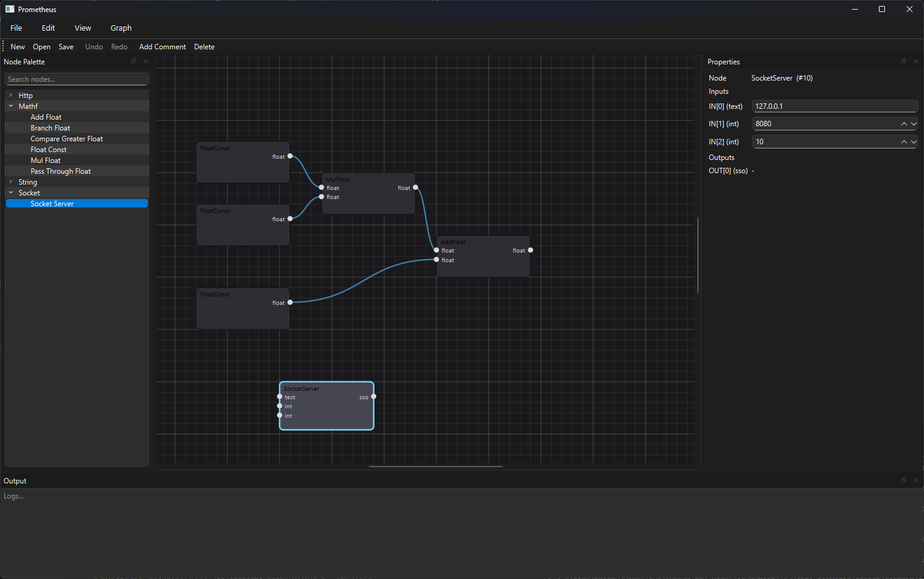The image size is (924, 579).
Task: Click the Output logs text area
Action: pos(462,533)
